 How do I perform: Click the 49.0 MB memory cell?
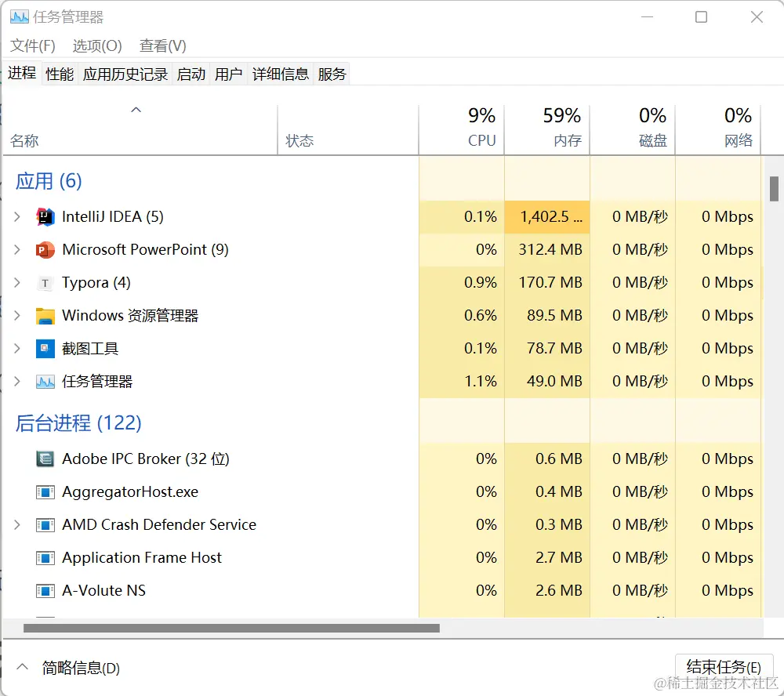coord(547,382)
